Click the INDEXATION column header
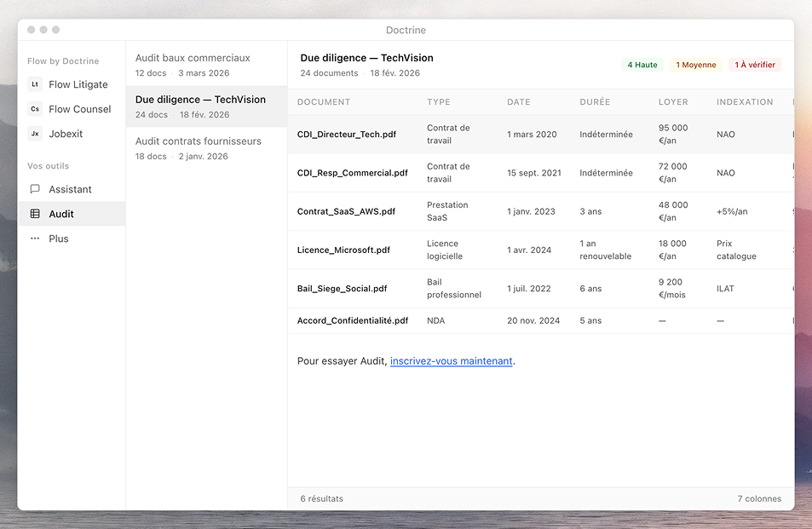Image resolution: width=812 pixels, height=529 pixels. point(745,102)
